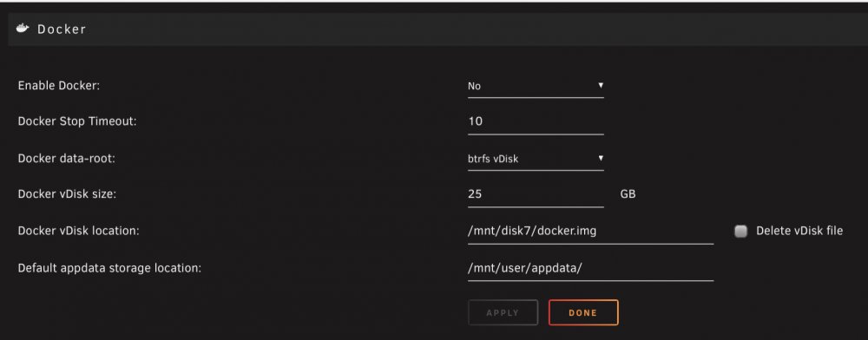
Task: Click the greyed-out APPLY button
Action: [x=503, y=312]
